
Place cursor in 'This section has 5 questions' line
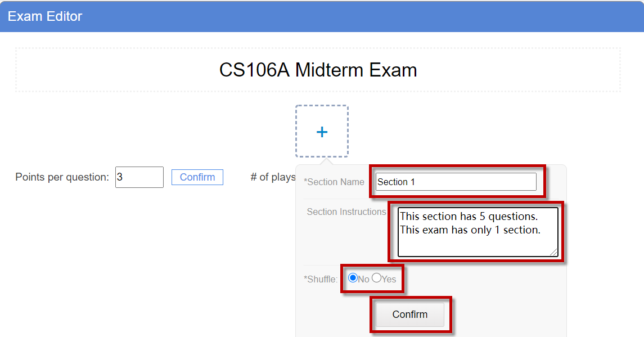click(469, 216)
